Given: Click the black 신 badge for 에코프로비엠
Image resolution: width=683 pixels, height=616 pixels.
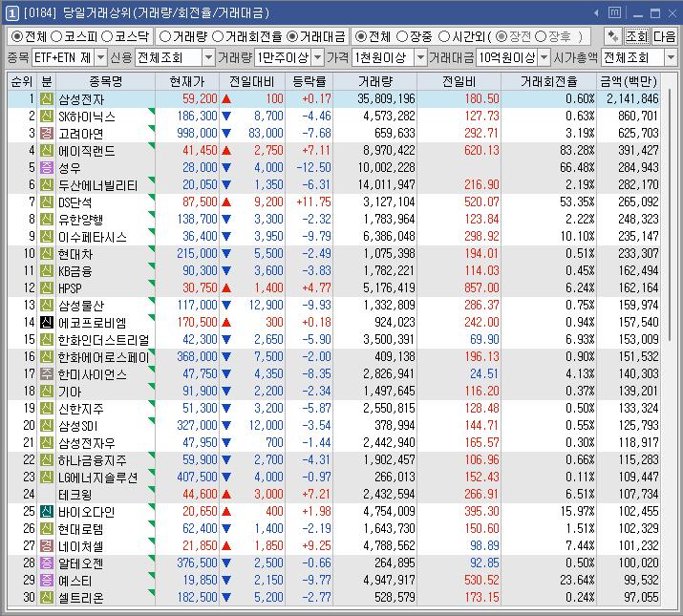Looking at the screenshot, I should coord(47,323).
